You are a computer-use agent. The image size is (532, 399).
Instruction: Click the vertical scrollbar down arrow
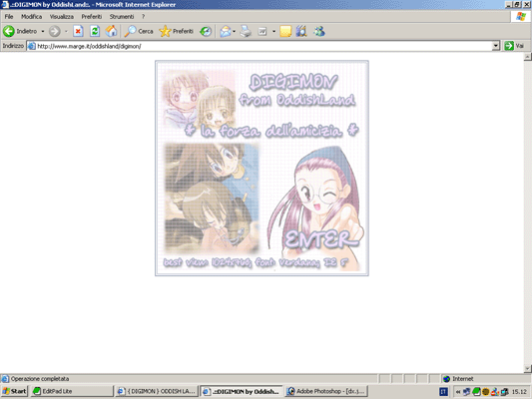click(x=528, y=368)
